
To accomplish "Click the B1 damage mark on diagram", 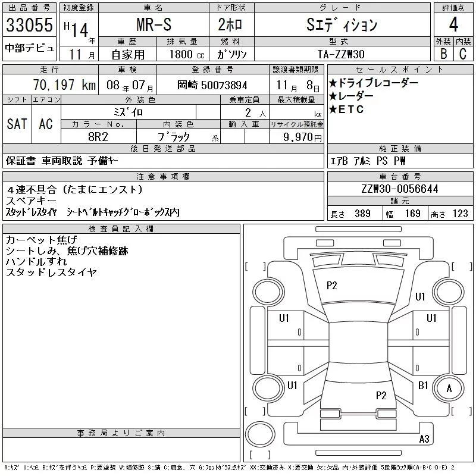I will pyautogui.click(x=423, y=386).
